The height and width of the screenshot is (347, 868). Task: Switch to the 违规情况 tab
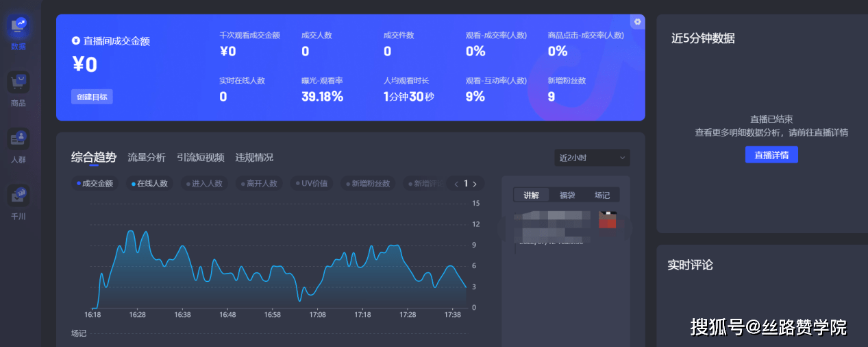pyautogui.click(x=254, y=157)
